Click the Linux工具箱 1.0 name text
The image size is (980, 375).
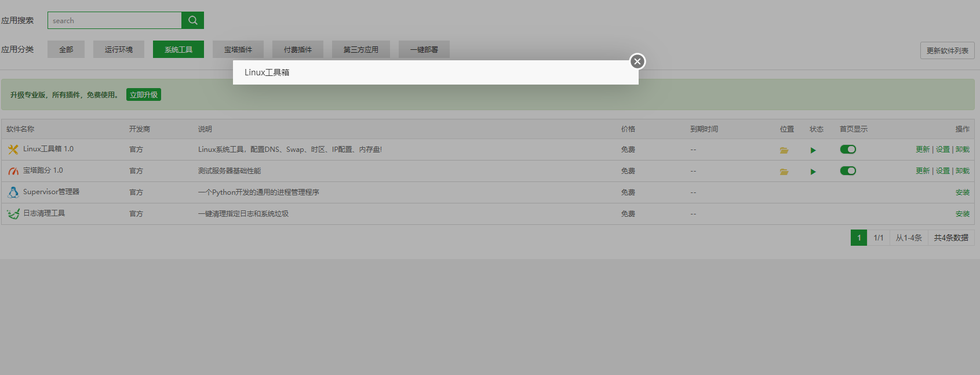pos(48,149)
